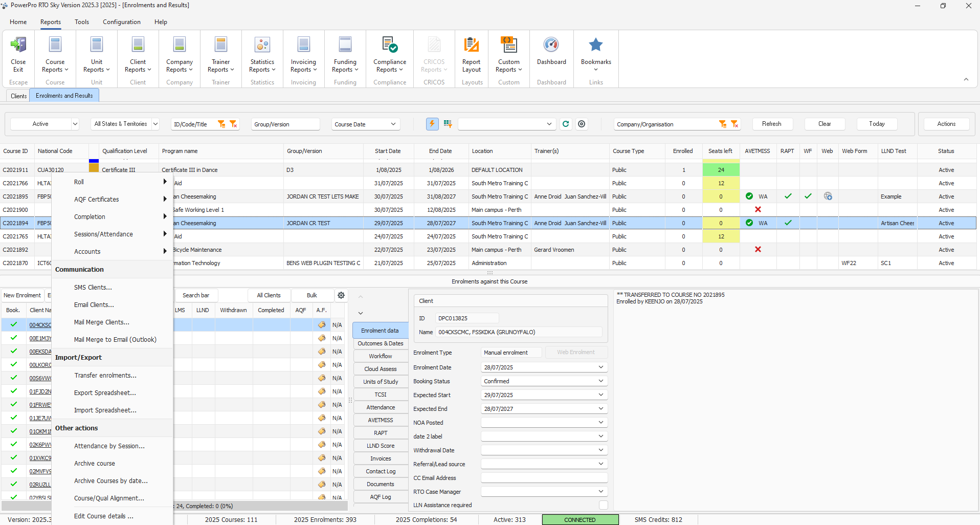Open the Dashboard gauge icon

551,45
